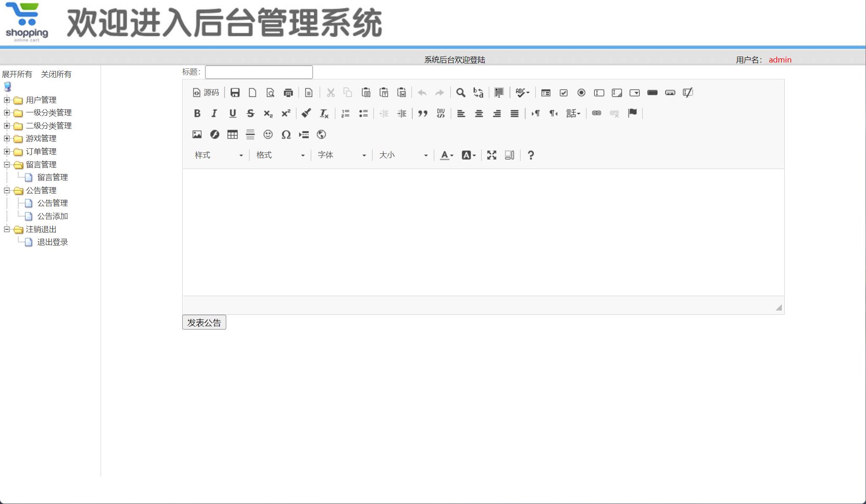Open the text color picker

click(x=445, y=155)
